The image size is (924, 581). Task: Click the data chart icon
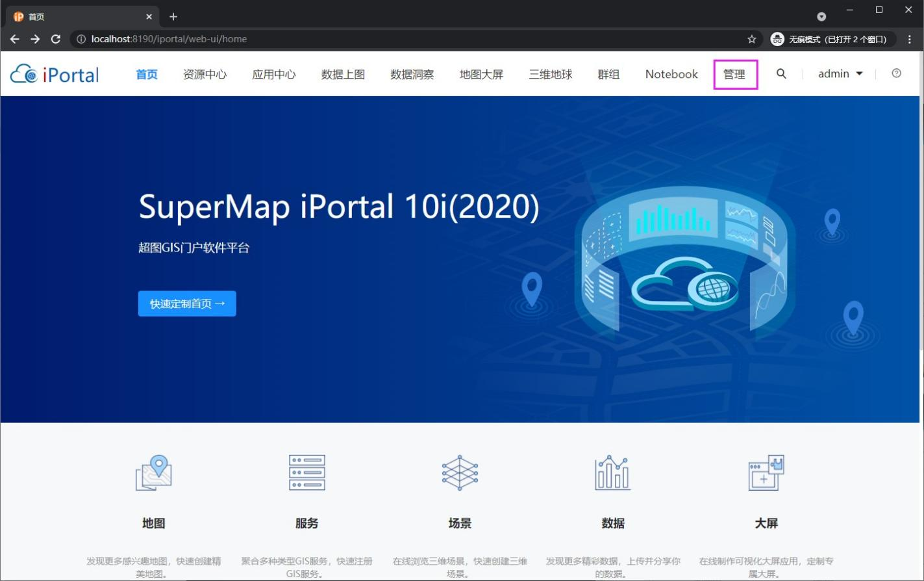(x=612, y=472)
